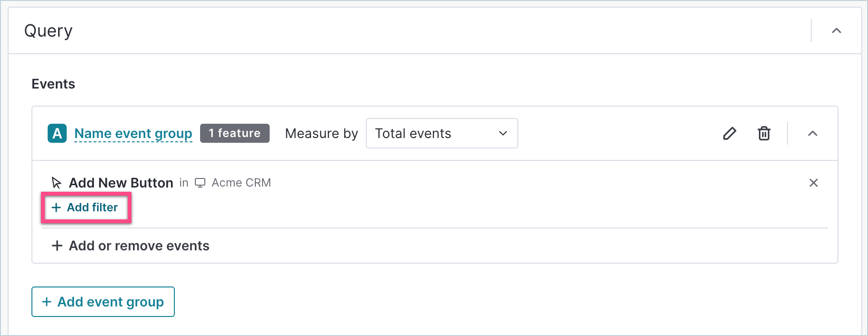Collapse the event group A chevron

pyautogui.click(x=813, y=133)
